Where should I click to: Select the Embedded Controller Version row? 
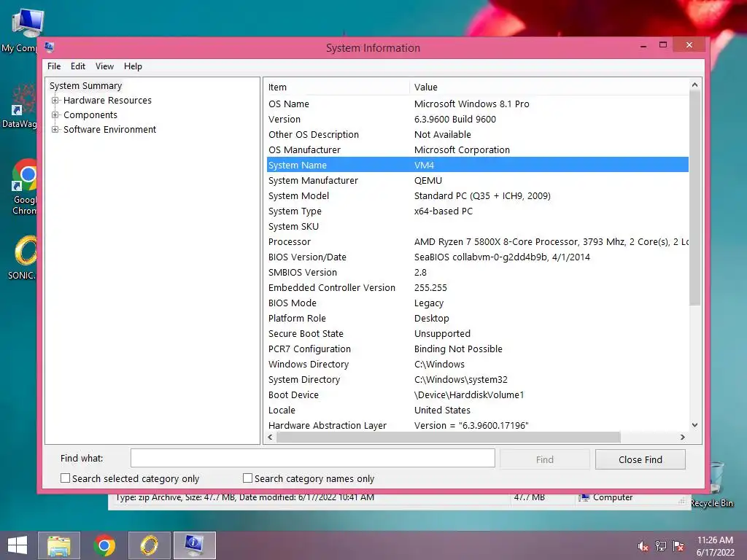[477, 287]
